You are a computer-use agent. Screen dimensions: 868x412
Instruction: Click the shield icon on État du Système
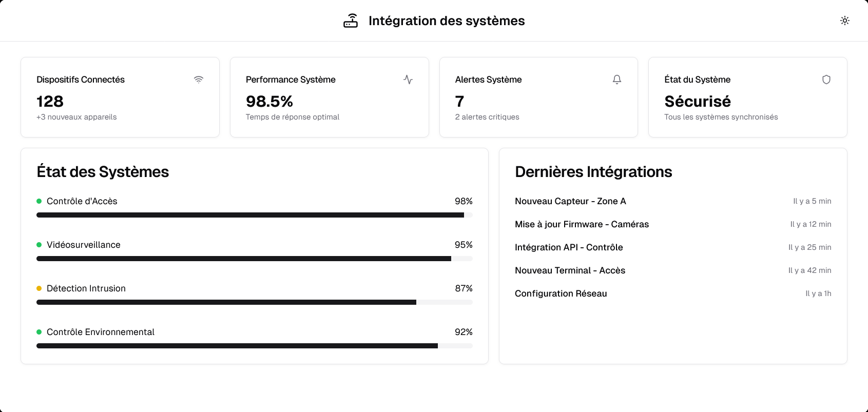[x=826, y=80]
